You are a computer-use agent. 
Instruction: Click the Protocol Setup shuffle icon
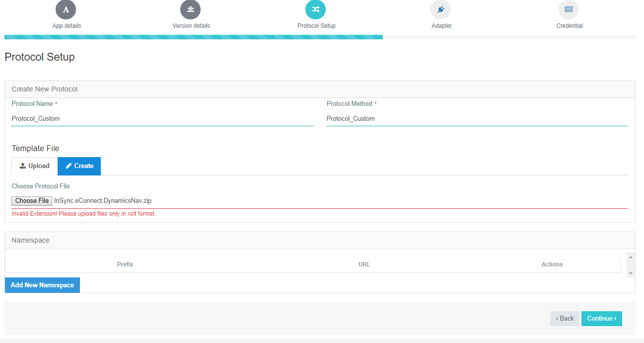click(x=316, y=9)
